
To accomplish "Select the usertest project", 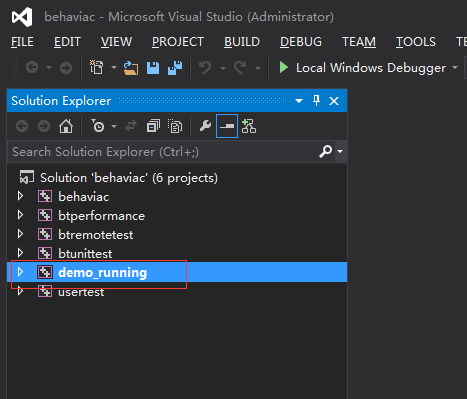I will [x=81, y=292].
